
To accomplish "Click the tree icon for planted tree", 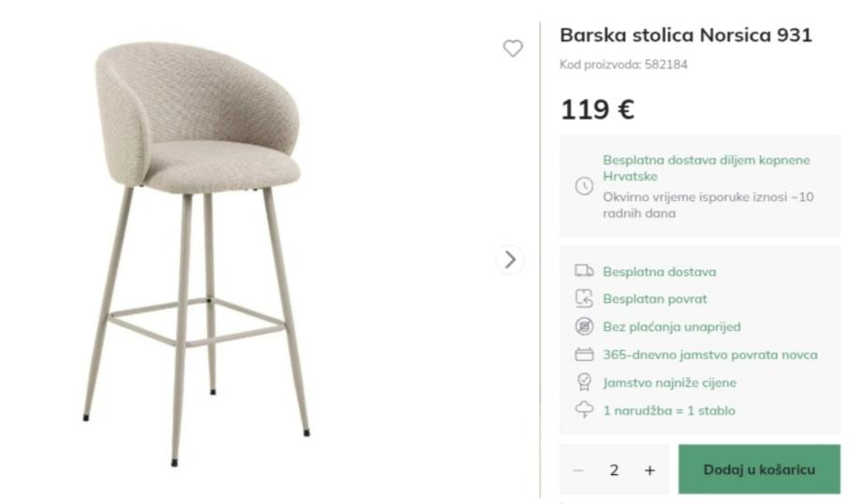I will coord(584,410).
